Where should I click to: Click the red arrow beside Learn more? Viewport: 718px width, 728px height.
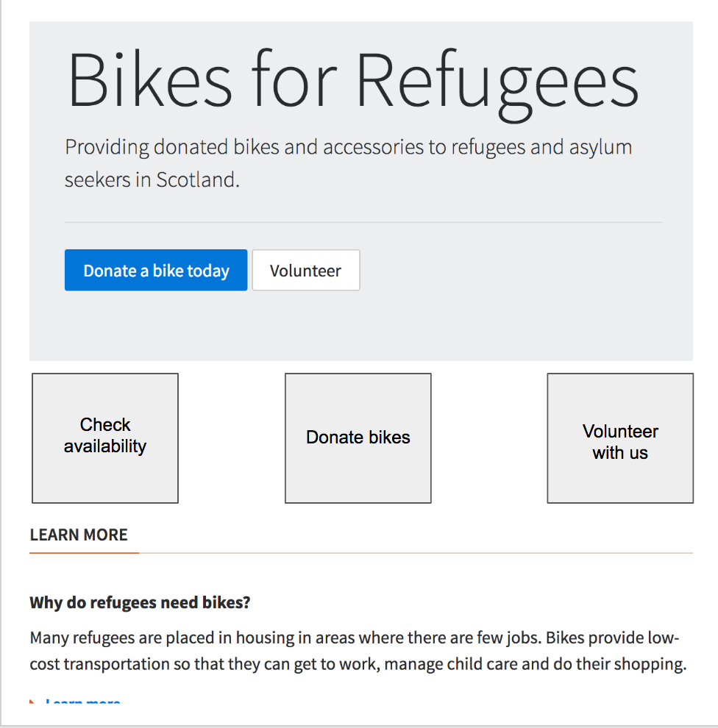coord(32,701)
